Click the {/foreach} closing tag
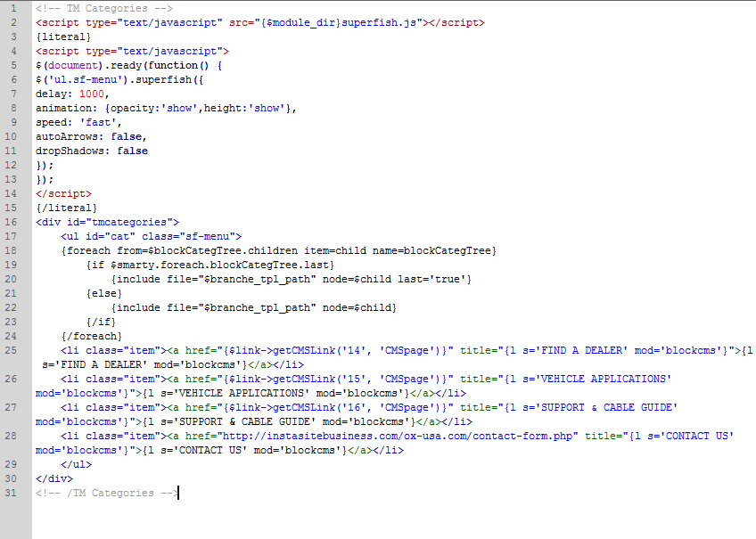This screenshot has width=756, height=539. [x=92, y=336]
